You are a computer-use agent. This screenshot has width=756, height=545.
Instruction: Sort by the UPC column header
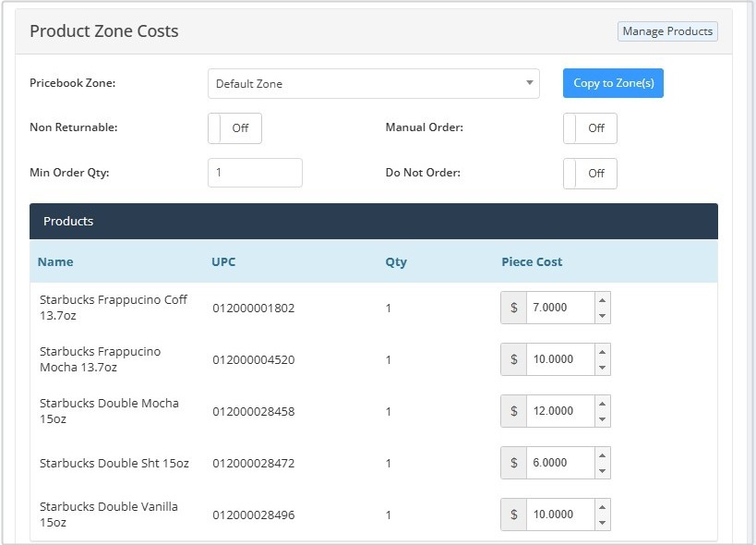(223, 262)
